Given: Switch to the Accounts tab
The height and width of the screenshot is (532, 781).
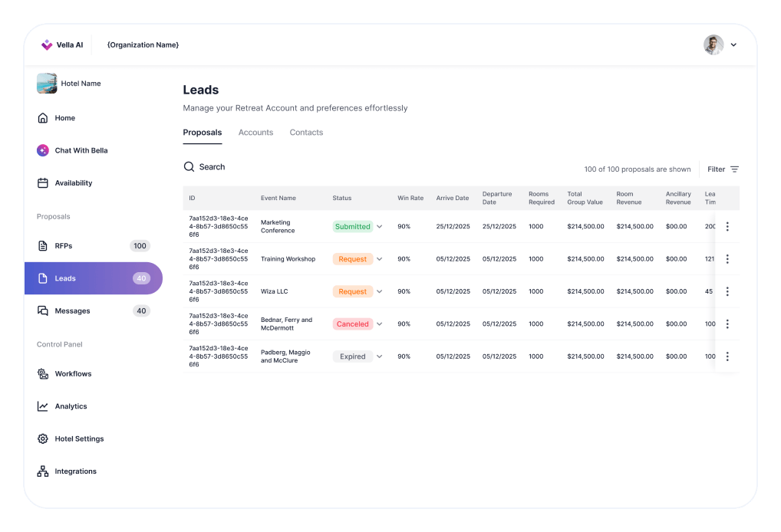Looking at the screenshot, I should click(255, 133).
